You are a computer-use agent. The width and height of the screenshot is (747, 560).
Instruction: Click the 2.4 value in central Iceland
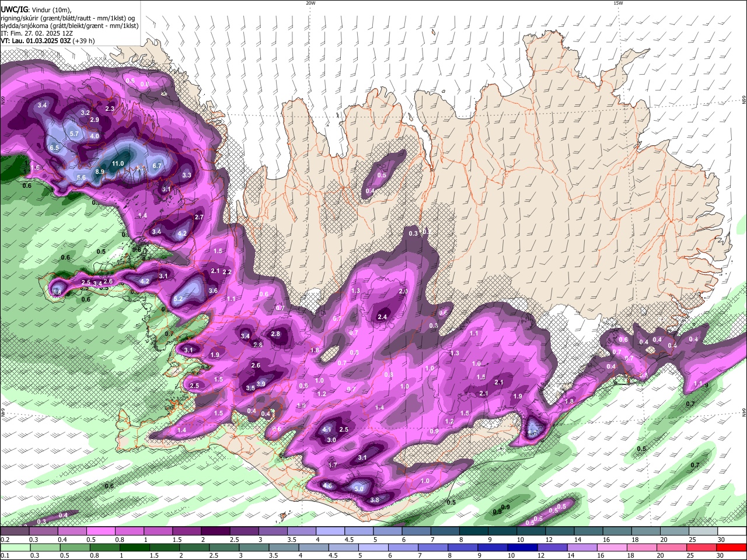[x=382, y=317]
